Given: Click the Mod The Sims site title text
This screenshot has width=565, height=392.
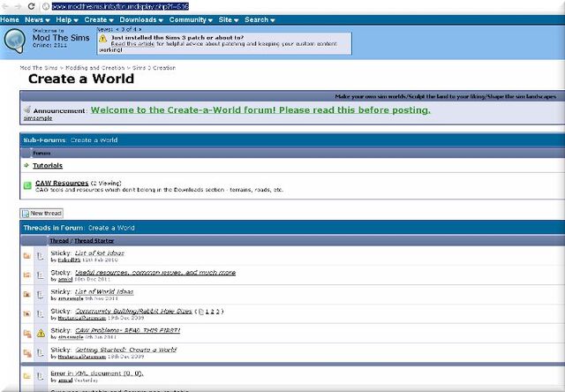Looking at the screenshot, I should click(61, 37).
